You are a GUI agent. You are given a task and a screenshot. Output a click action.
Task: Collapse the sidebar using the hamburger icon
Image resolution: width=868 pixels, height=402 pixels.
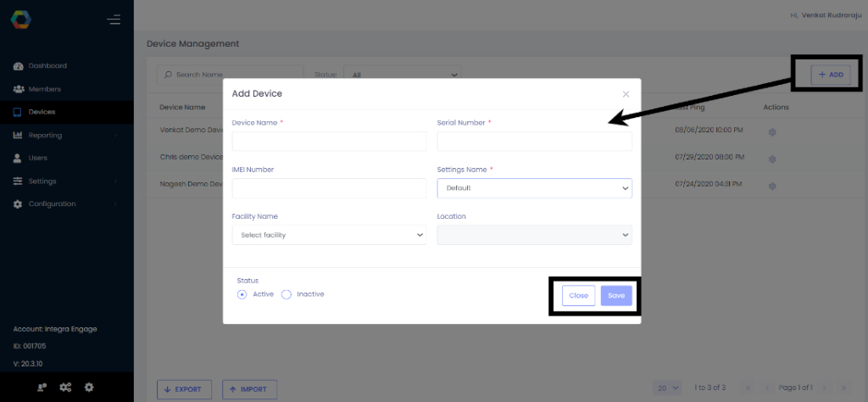[x=114, y=20]
